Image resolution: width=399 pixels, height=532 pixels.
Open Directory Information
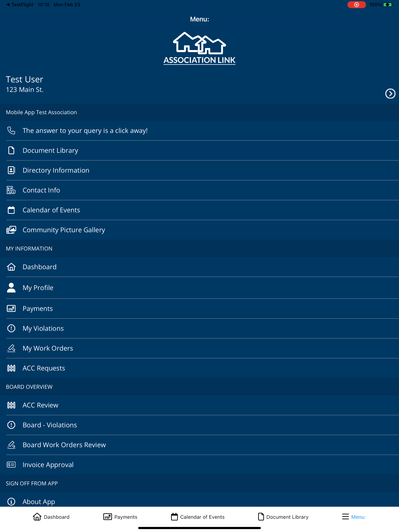coord(199,170)
